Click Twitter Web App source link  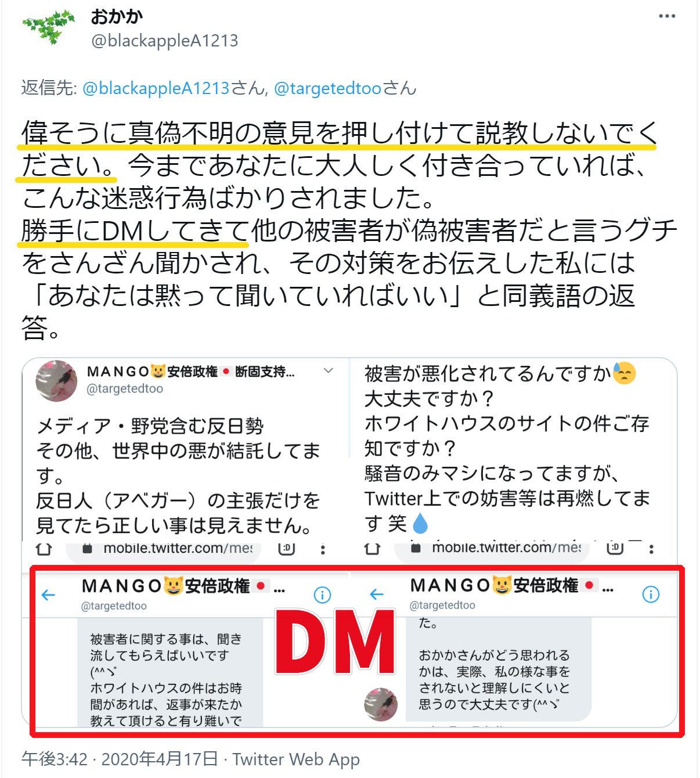coord(296,759)
